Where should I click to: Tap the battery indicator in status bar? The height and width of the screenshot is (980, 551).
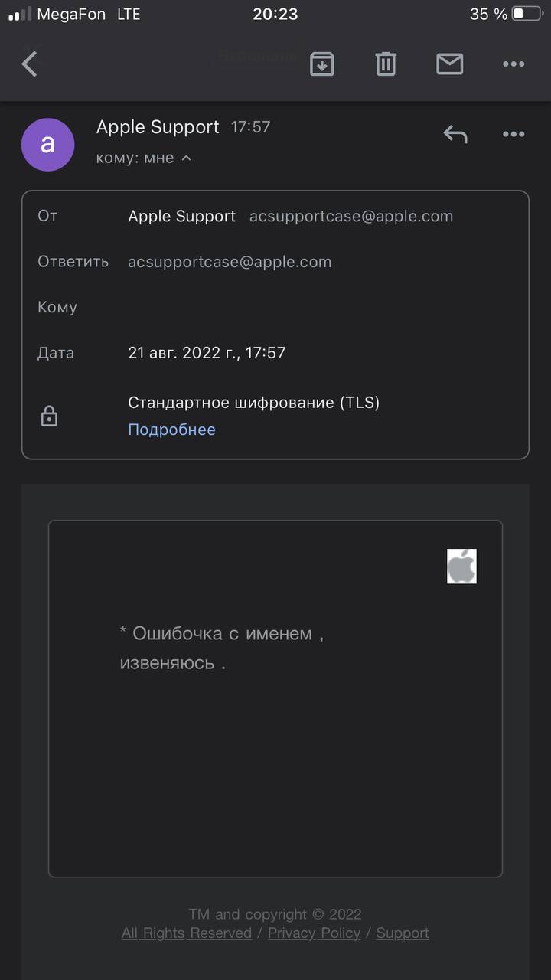pyautogui.click(x=527, y=14)
